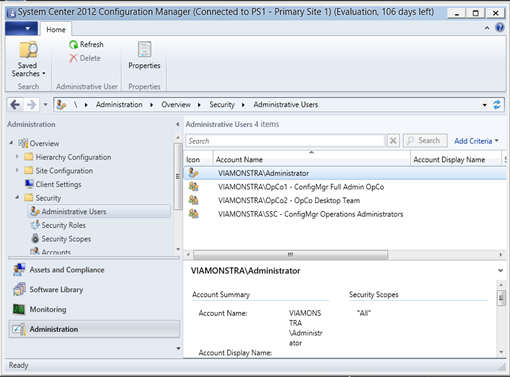Click the Delete red X icon

tap(73, 58)
